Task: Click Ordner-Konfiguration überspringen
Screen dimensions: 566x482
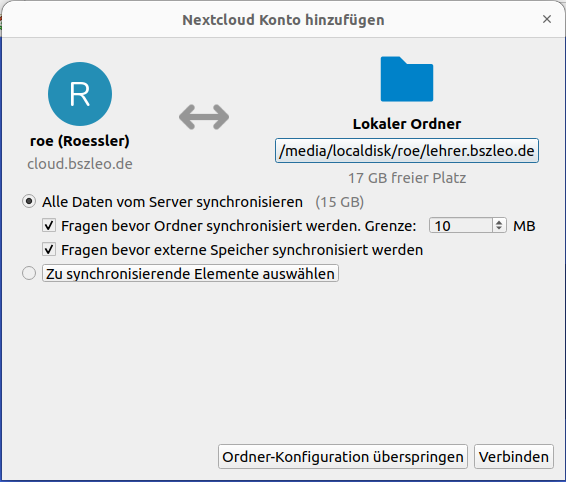Action: tap(343, 457)
